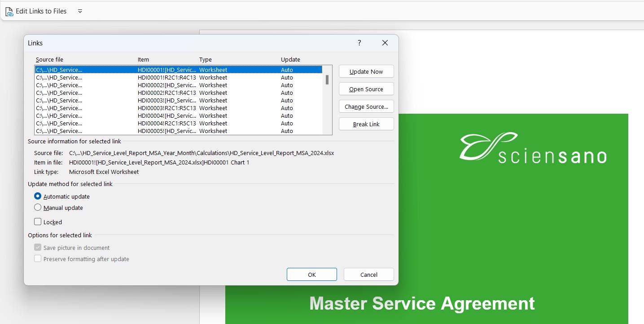The image size is (644, 324).
Task: Select the HDI00005 link row in the list
Action: (166, 131)
